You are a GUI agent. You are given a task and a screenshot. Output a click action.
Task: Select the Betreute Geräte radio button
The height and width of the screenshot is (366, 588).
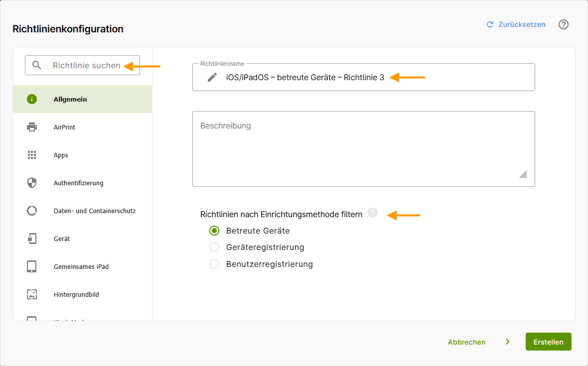click(x=214, y=231)
